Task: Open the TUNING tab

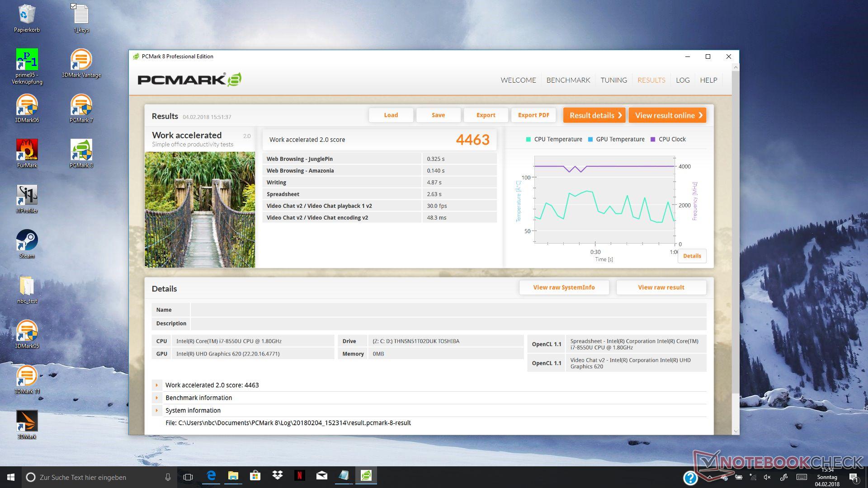Action: coord(613,80)
